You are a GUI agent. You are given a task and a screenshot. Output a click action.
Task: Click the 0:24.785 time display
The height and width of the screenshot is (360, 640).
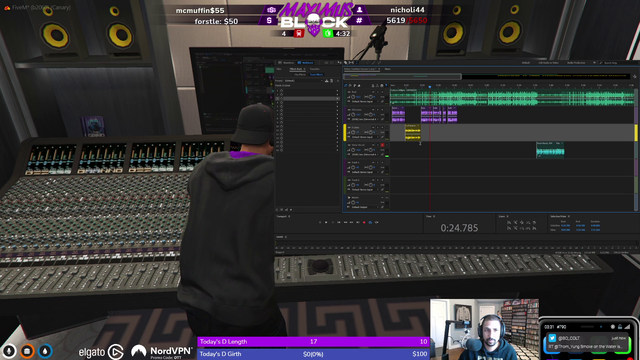[x=459, y=228]
